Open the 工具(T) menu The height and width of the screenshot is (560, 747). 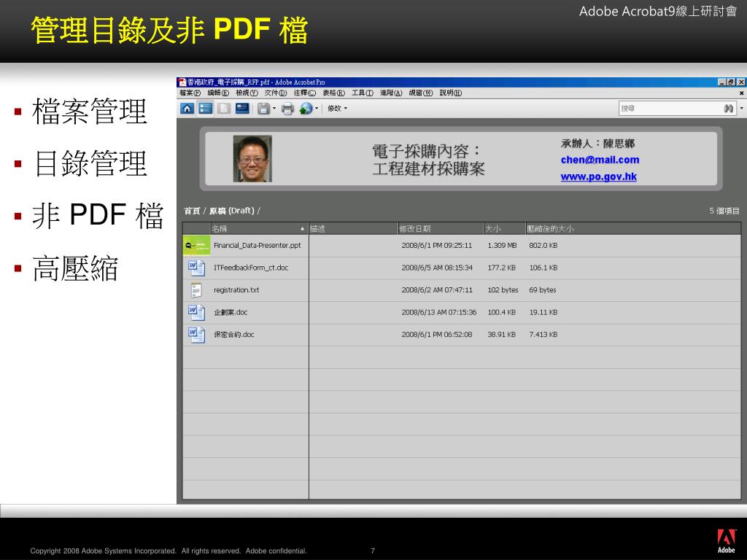(x=363, y=93)
